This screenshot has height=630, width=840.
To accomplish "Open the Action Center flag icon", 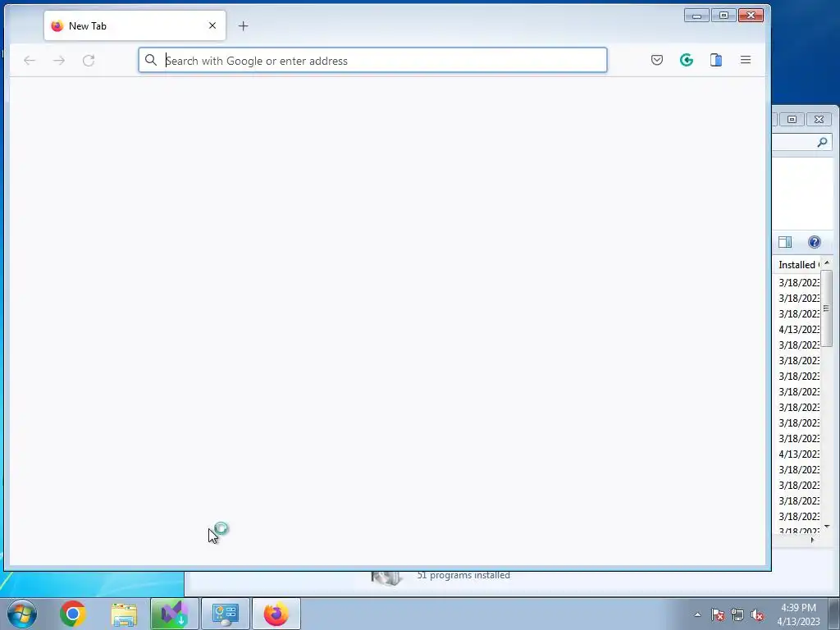I will pyautogui.click(x=718, y=614).
